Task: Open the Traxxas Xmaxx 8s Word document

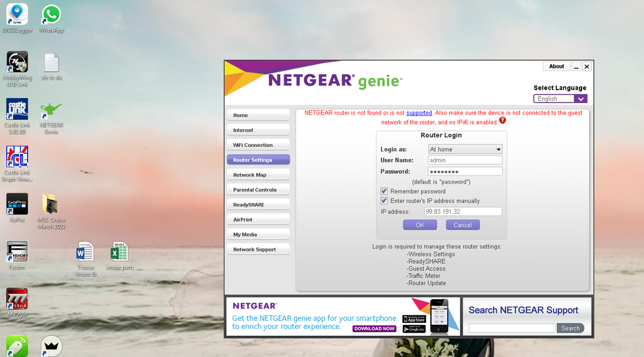Action: (86, 258)
